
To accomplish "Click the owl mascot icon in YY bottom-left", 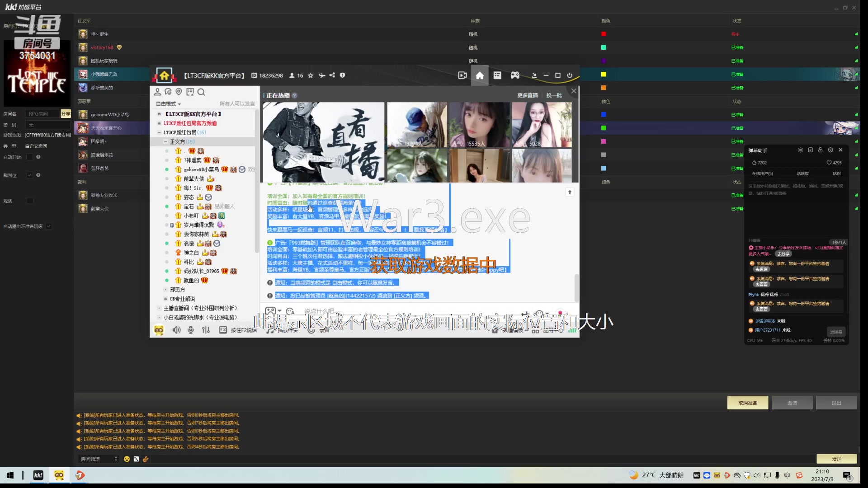I will [x=159, y=330].
